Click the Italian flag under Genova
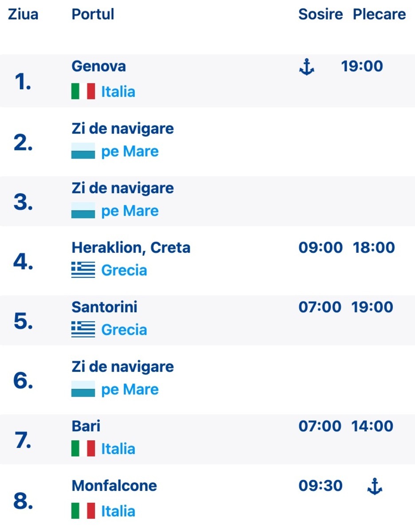415x532 pixels. 83,92
